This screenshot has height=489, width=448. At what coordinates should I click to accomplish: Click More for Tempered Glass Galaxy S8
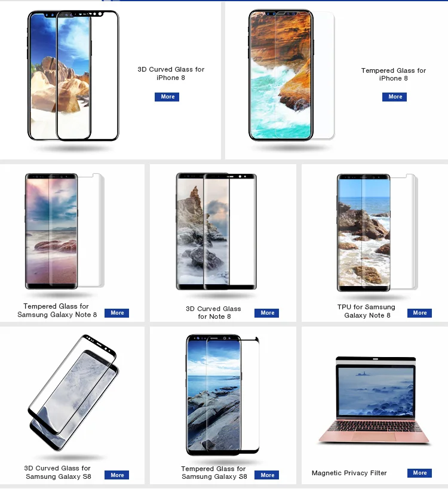coord(267,475)
